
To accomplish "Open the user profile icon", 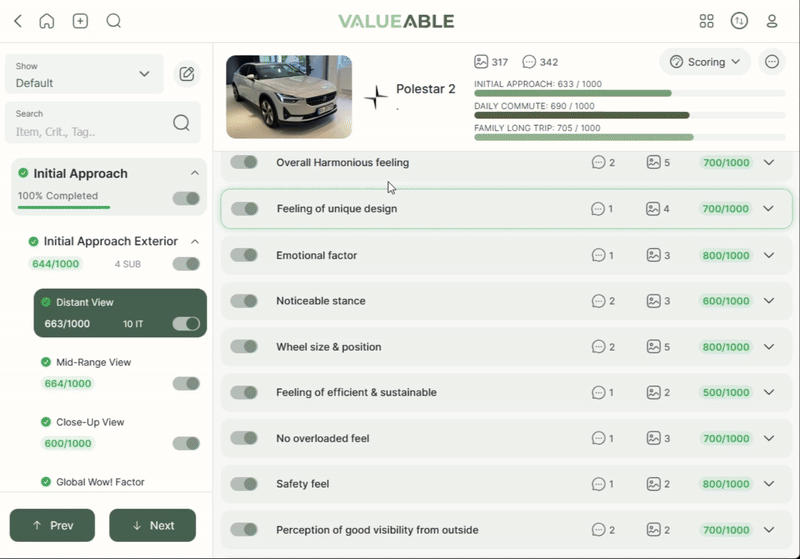I will point(772,21).
